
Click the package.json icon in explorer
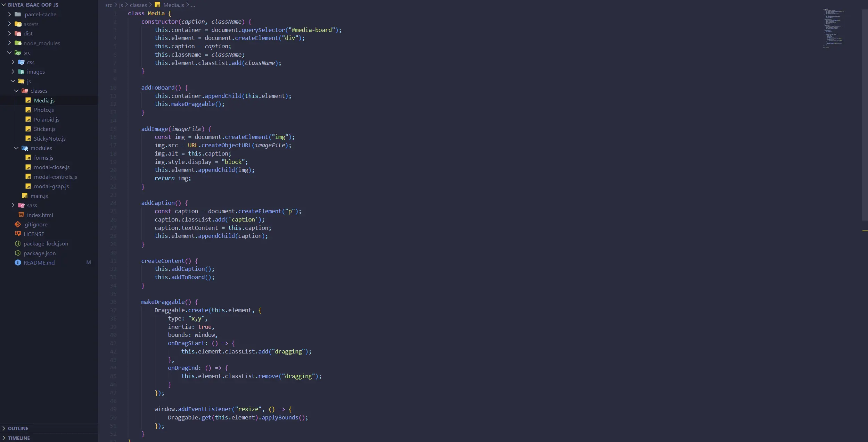pyautogui.click(x=17, y=253)
